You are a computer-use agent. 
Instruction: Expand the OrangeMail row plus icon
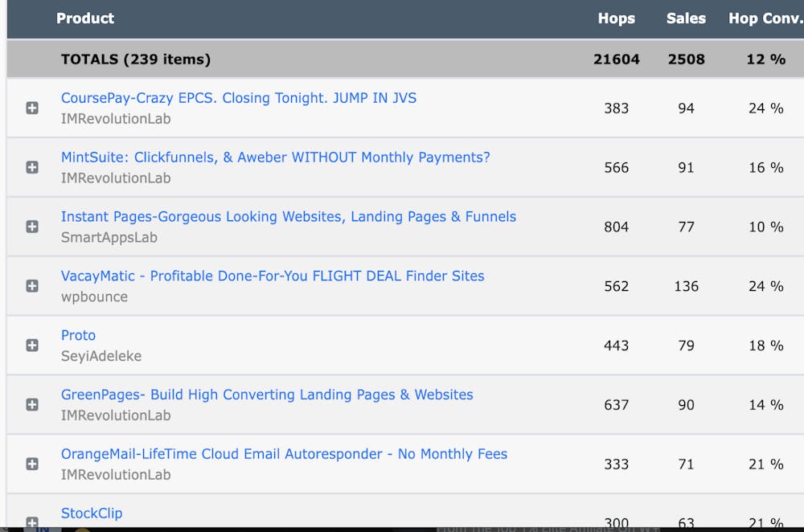click(x=32, y=464)
